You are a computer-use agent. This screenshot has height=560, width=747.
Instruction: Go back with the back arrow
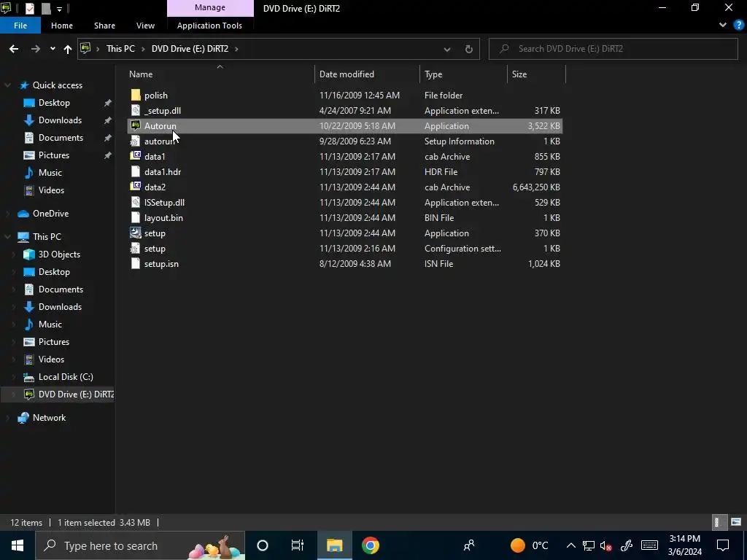(x=14, y=49)
